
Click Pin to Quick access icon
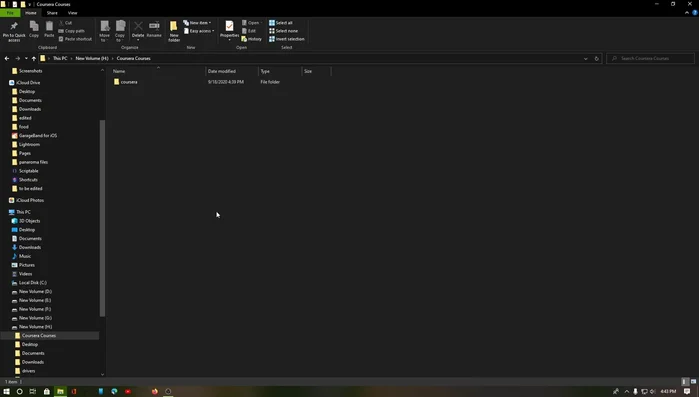point(14,31)
